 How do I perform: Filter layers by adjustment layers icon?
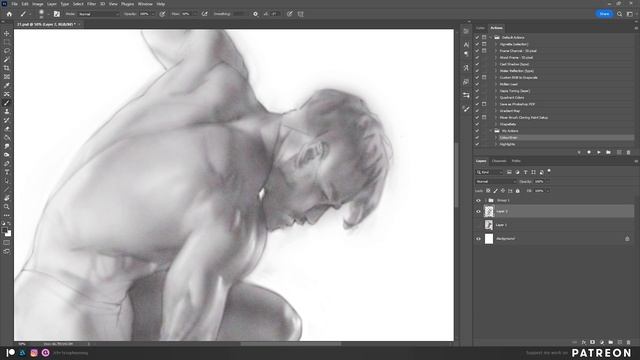(x=517, y=172)
